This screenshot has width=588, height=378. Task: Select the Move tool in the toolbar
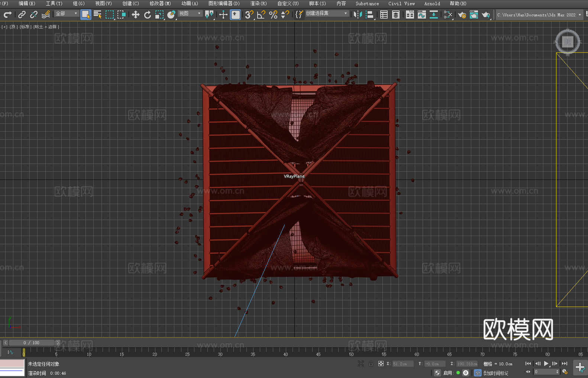136,14
